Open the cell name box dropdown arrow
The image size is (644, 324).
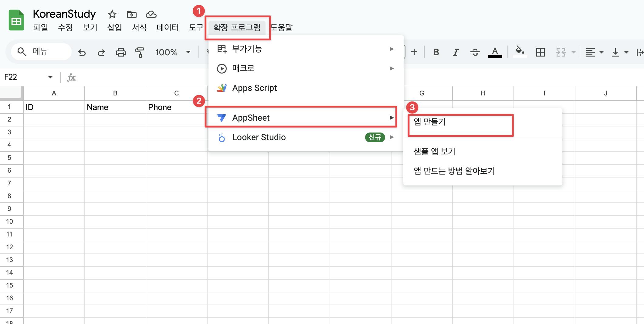click(50, 77)
